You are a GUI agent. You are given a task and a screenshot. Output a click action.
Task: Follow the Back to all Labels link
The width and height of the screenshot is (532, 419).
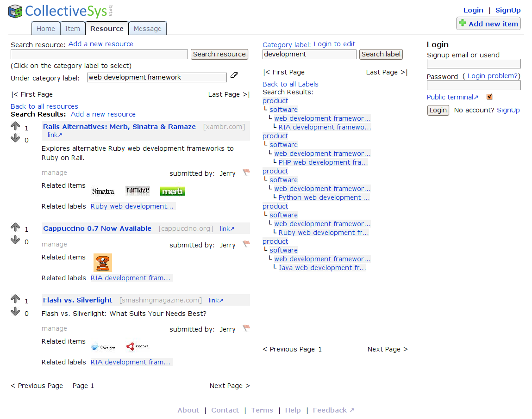pos(290,84)
